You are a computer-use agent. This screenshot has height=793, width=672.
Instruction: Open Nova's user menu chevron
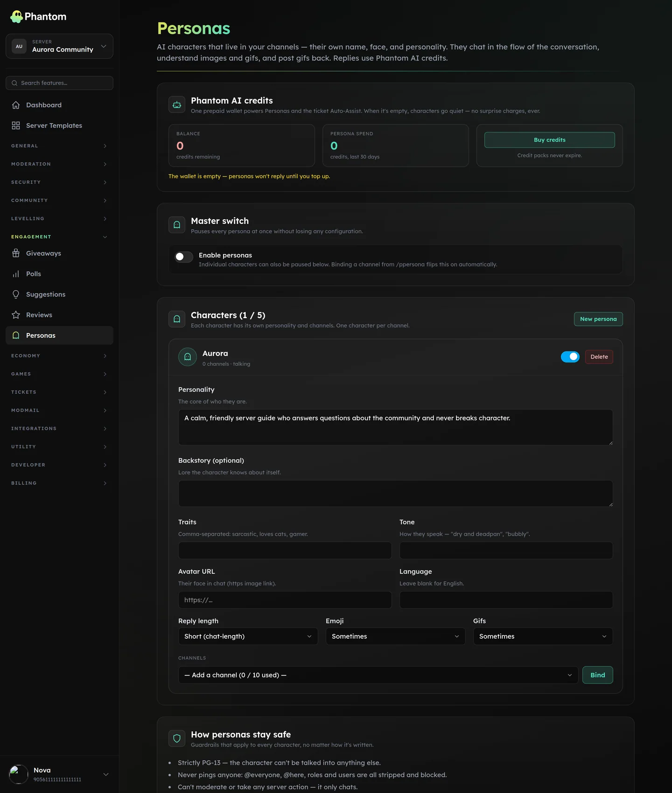(106, 774)
